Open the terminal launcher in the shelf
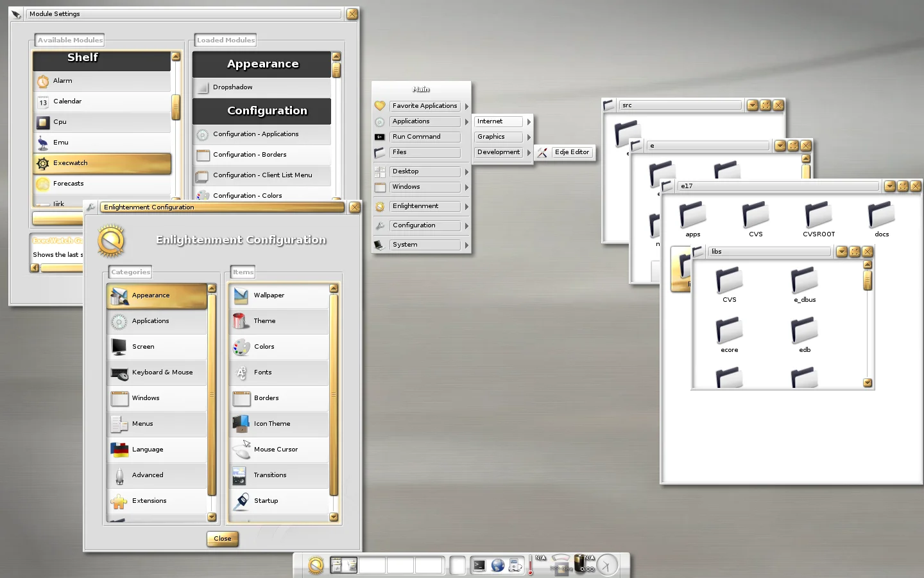The height and width of the screenshot is (578, 924). coord(479,565)
